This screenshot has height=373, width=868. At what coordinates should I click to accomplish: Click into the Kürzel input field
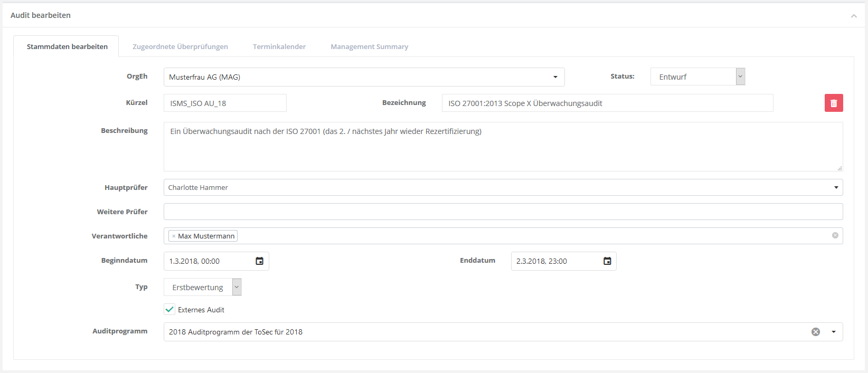coord(225,103)
